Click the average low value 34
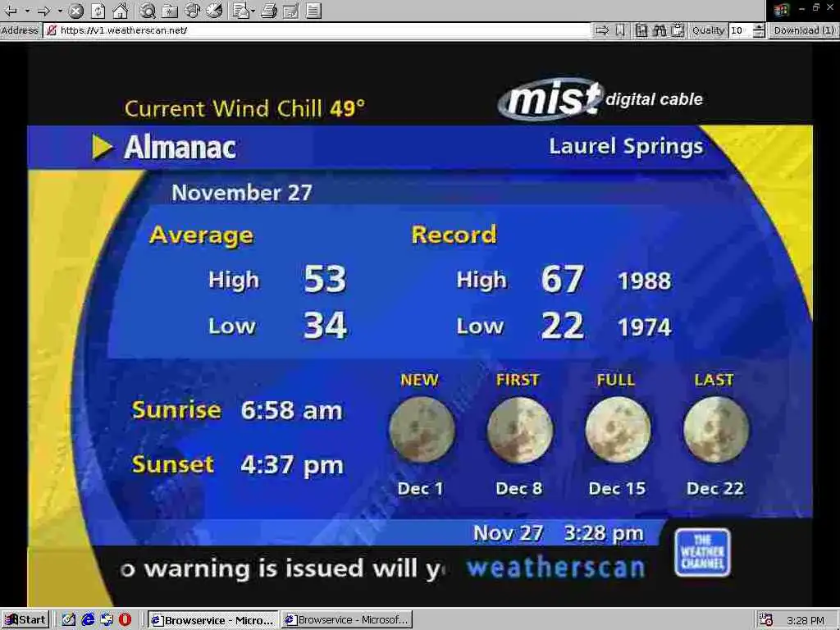840x630 pixels. pos(325,326)
